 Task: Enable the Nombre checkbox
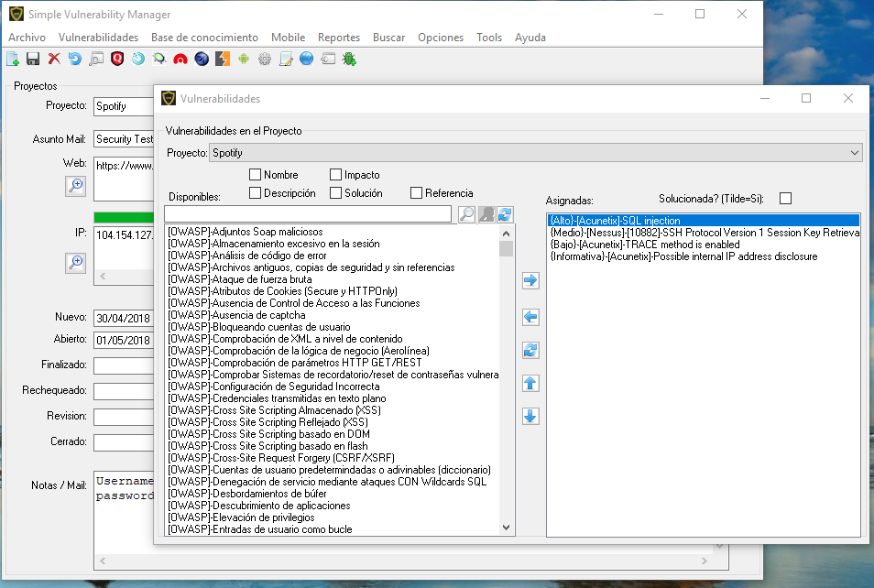tap(256, 174)
